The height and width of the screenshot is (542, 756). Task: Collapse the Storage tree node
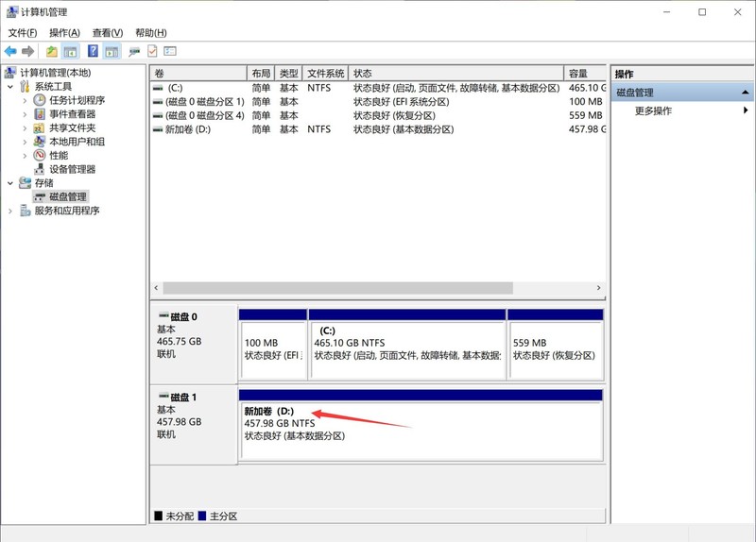pyautogui.click(x=10, y=183)
